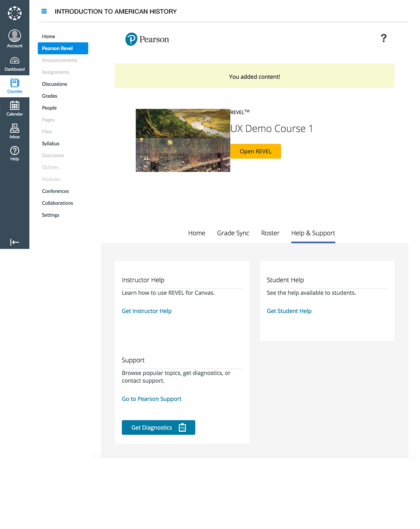
Task: Click the Canvas logo icon
Action: tap(15, 13)
